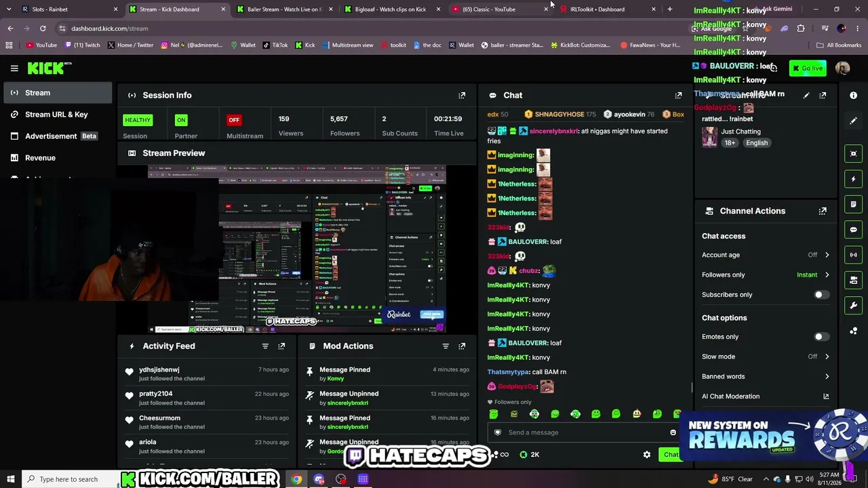Toggle the Subscribers only switch
Viewport: 868px width, 488px height.
(x=821, y=295)
